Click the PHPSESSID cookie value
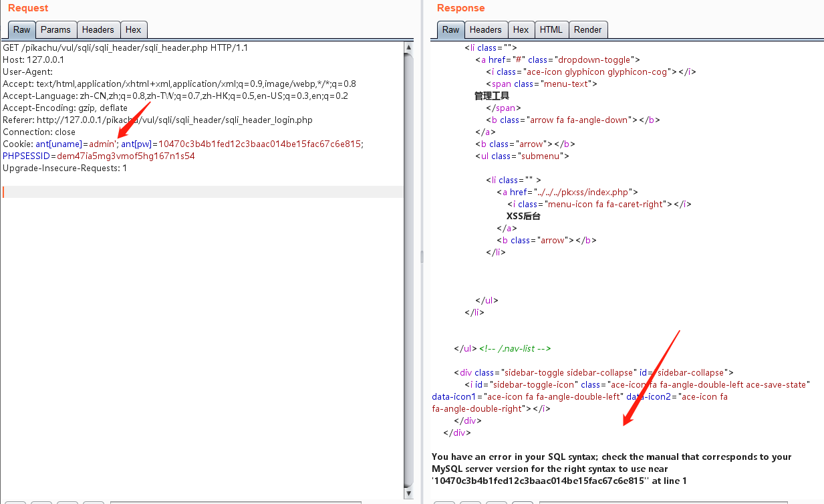 pyautogui.click(x=126, y=156)
